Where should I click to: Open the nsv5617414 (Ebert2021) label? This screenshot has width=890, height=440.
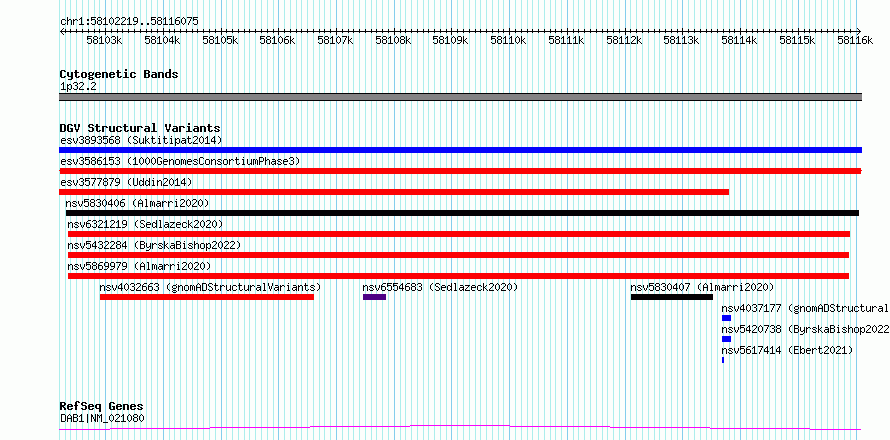pos(787,350)
